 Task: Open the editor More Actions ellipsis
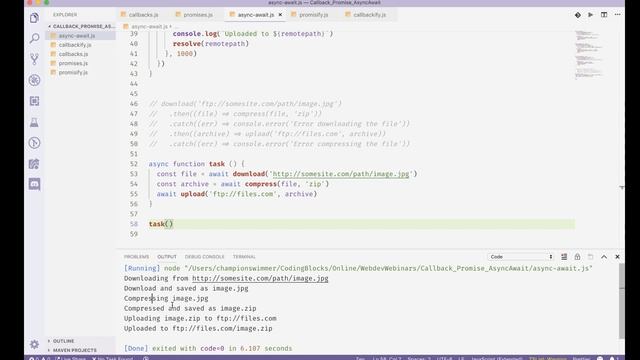point(617,15)
